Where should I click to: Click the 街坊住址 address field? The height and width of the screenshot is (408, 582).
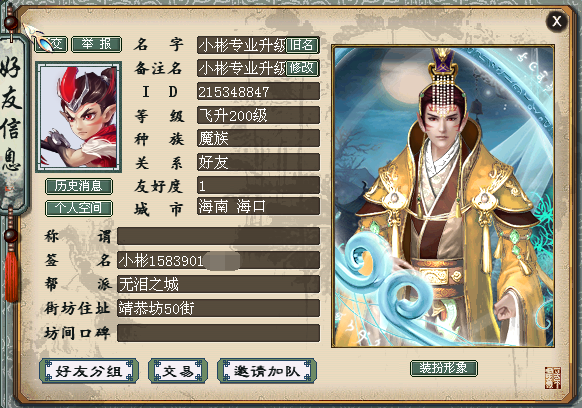(x=218, y=308)
